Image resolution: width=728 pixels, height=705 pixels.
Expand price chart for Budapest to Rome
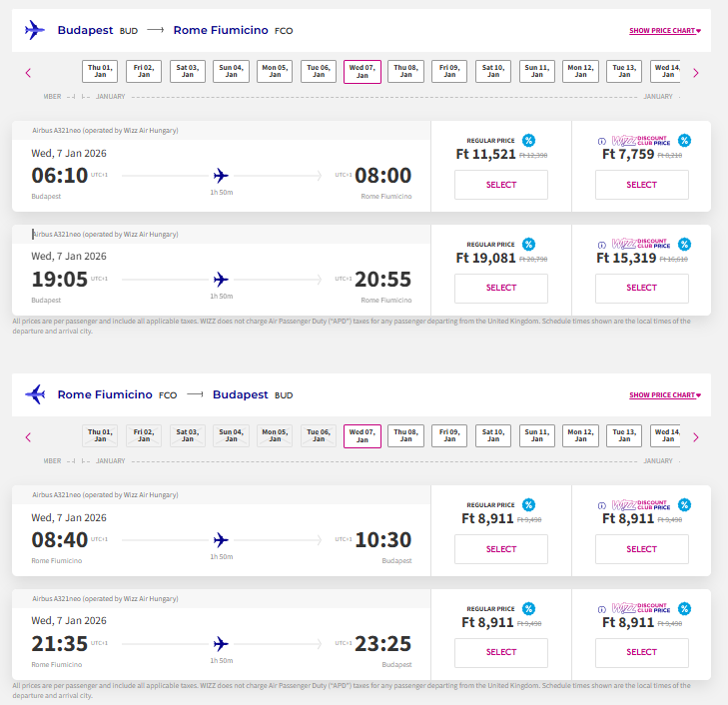[x=665, y=31]
